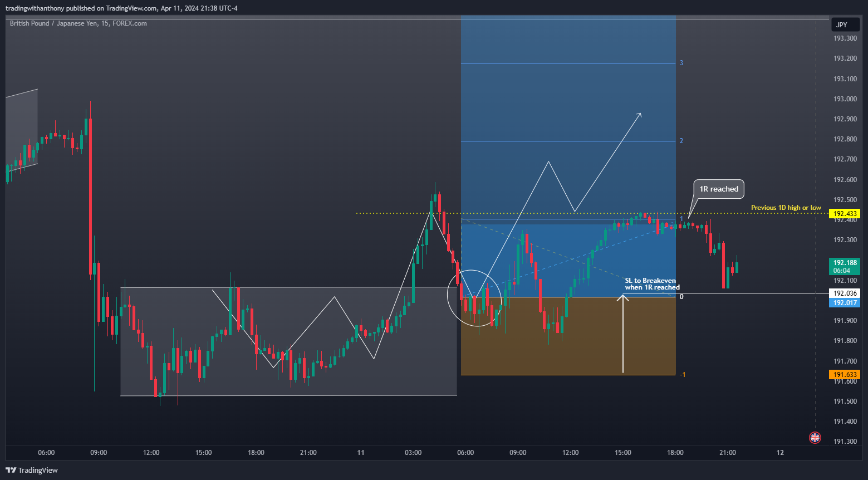The image size is (868, 480).
Task: Click the 192.500 price axis value
Action: tap(845, 200)
